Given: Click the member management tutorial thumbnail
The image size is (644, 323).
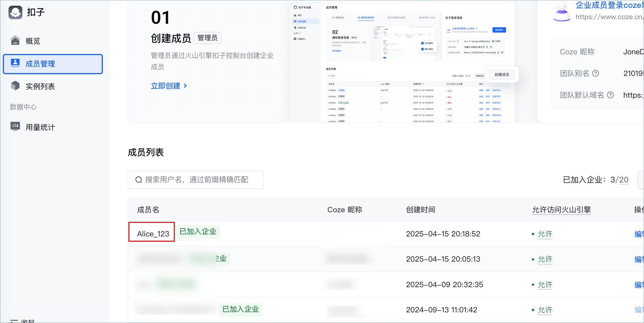Looking at the screenshot, I should pyautogui.click(x=402, y=62).
